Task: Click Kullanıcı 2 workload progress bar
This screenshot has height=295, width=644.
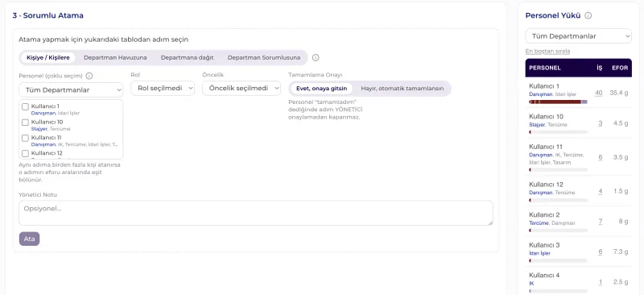Action: pos(559,231)
